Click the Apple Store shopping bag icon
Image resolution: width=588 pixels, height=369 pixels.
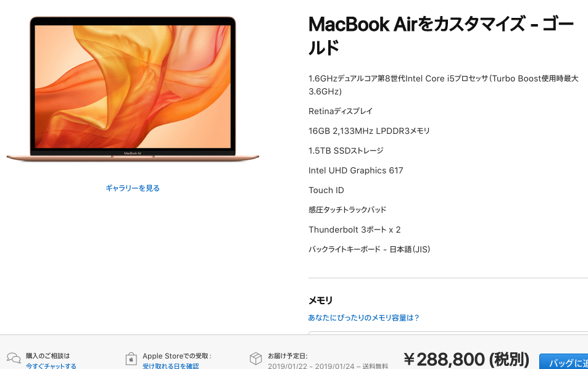point(131,359)
